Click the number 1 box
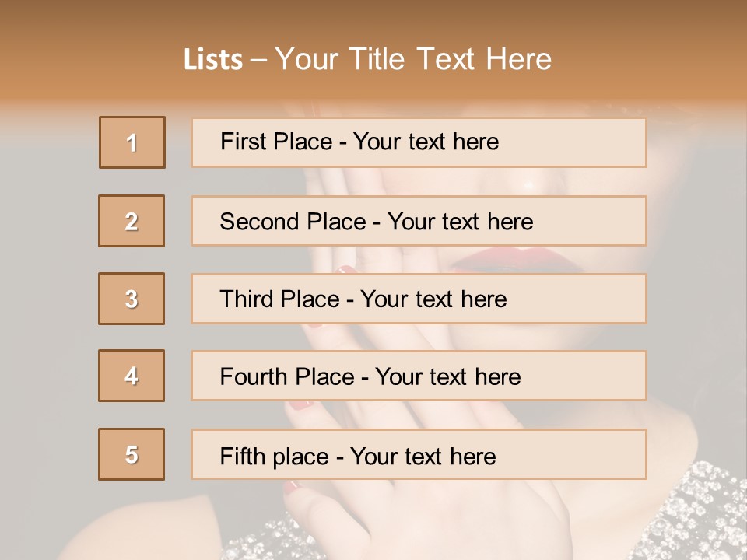Viewport: 747px width, 560px height. click(132, 142)
